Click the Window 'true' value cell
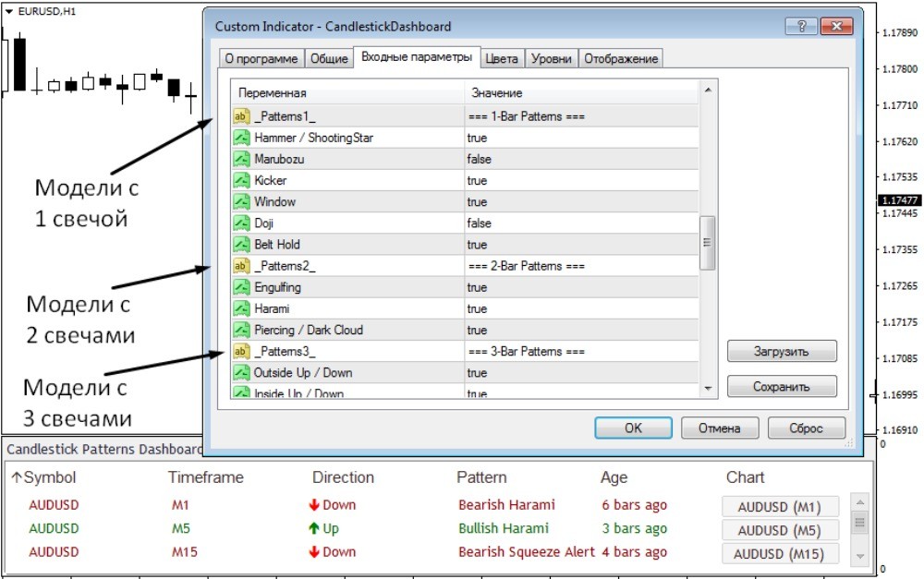This screenshot has height=579, width=924. pos(581,201)
